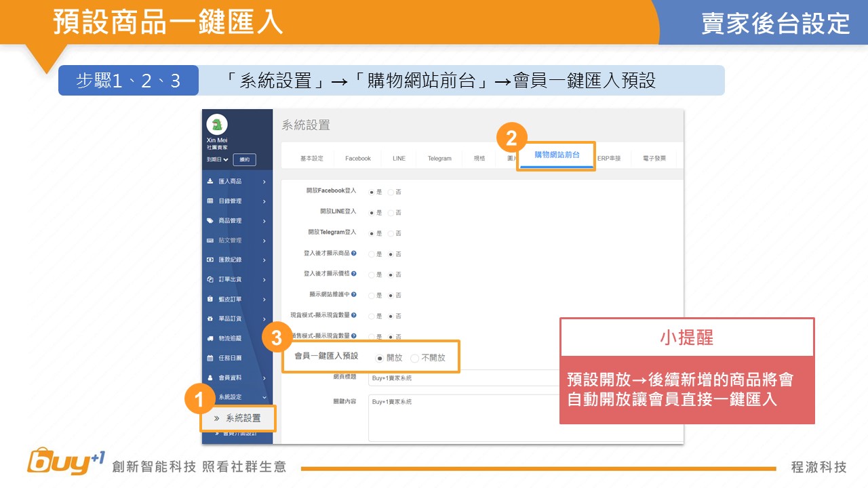Image resolution: width=868 pixels, height=488 pixels.
Task: Expand the 訂單出貨 sidebar menu arrow
Action: click(264, 279)
